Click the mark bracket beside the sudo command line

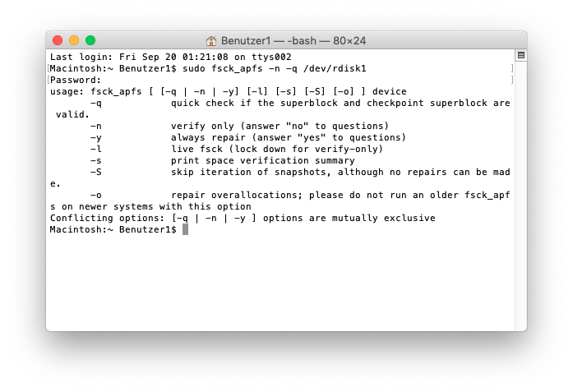coord(511,69)
